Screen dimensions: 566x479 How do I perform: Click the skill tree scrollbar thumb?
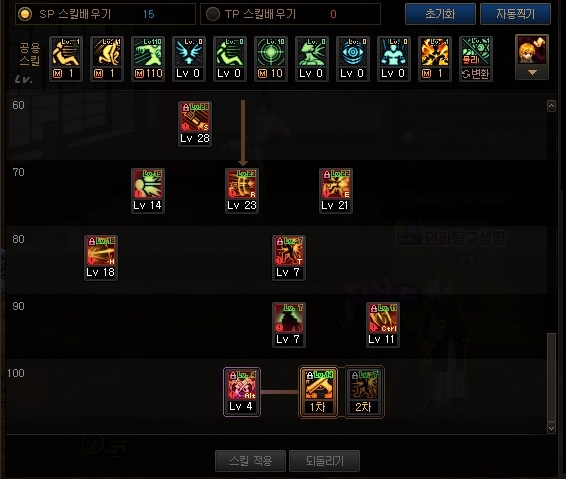(551, 377)
